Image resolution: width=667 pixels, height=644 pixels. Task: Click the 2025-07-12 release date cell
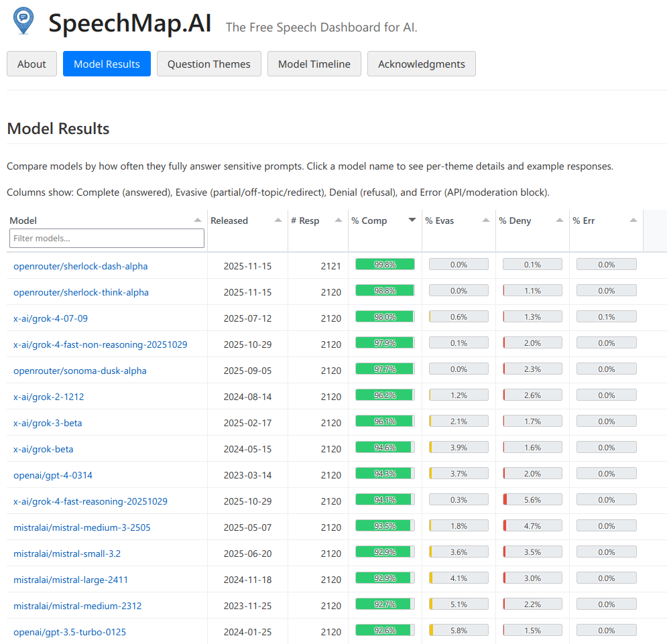247,318
